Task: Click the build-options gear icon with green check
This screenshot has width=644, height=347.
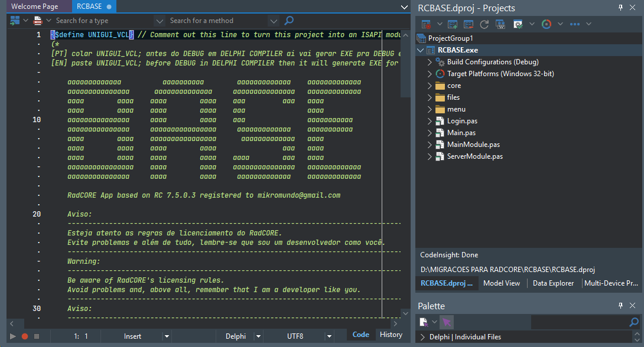Action: point(518,24)
